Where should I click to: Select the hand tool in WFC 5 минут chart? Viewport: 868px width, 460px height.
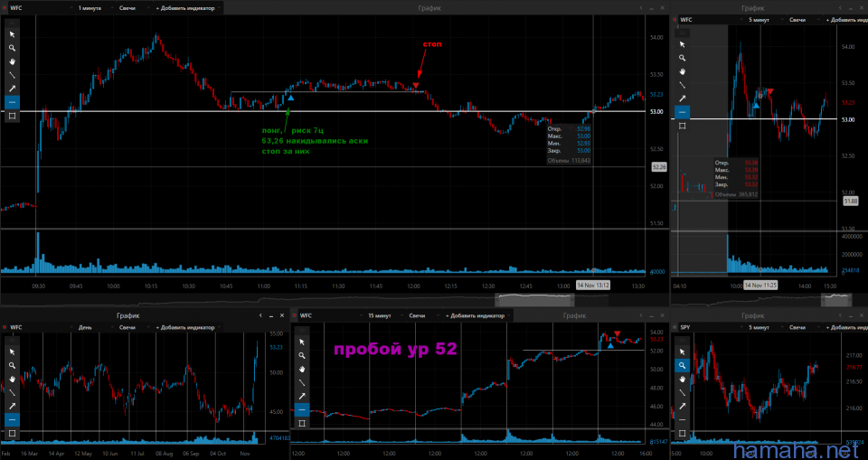point(682,71)
